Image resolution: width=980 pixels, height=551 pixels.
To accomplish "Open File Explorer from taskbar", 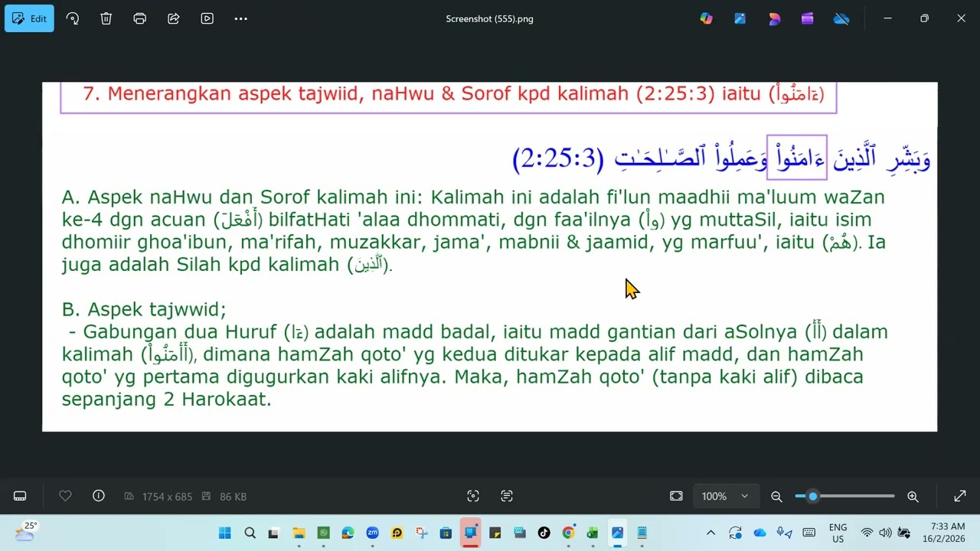I will (x=299, y=533).
